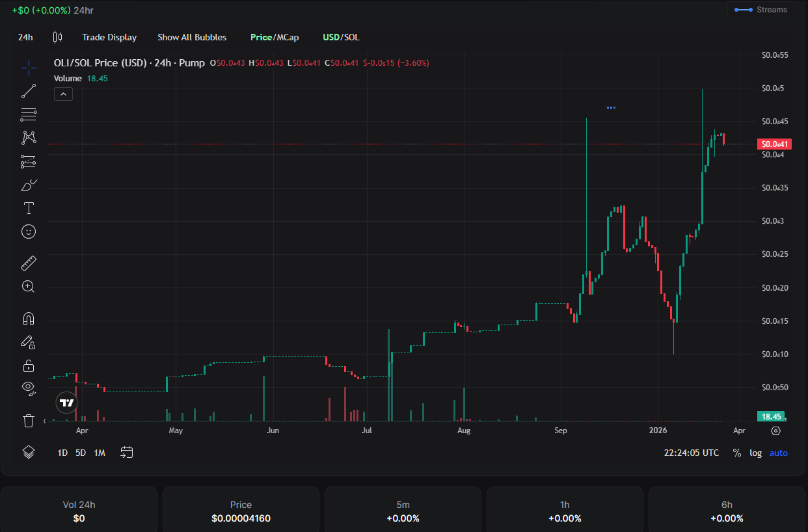Open the Fibonacci retracement tool

[x=29, y=114]
